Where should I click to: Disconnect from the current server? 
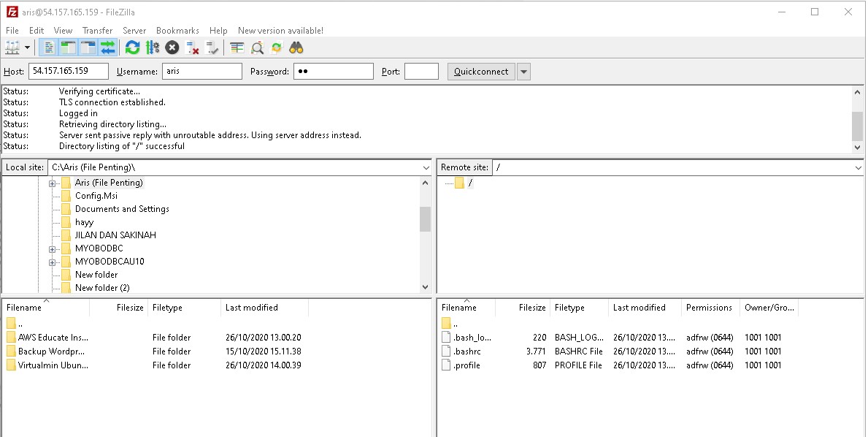tap(192, 48)
